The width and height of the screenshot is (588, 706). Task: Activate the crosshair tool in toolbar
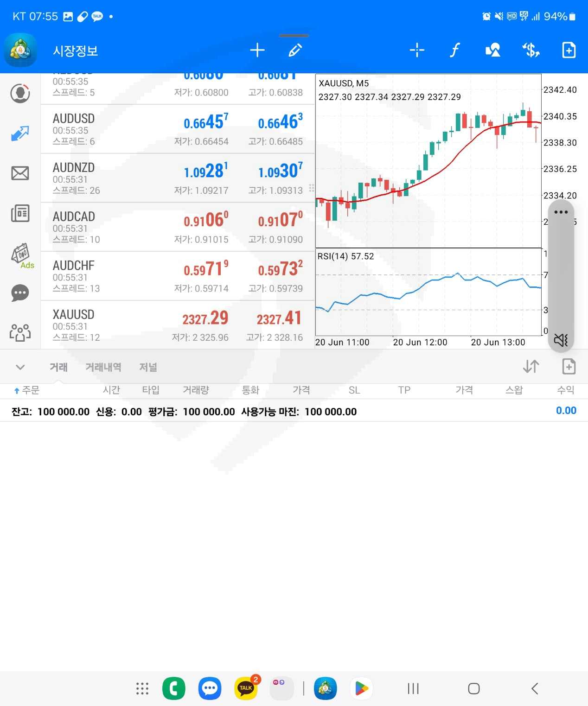click(417, 50)
